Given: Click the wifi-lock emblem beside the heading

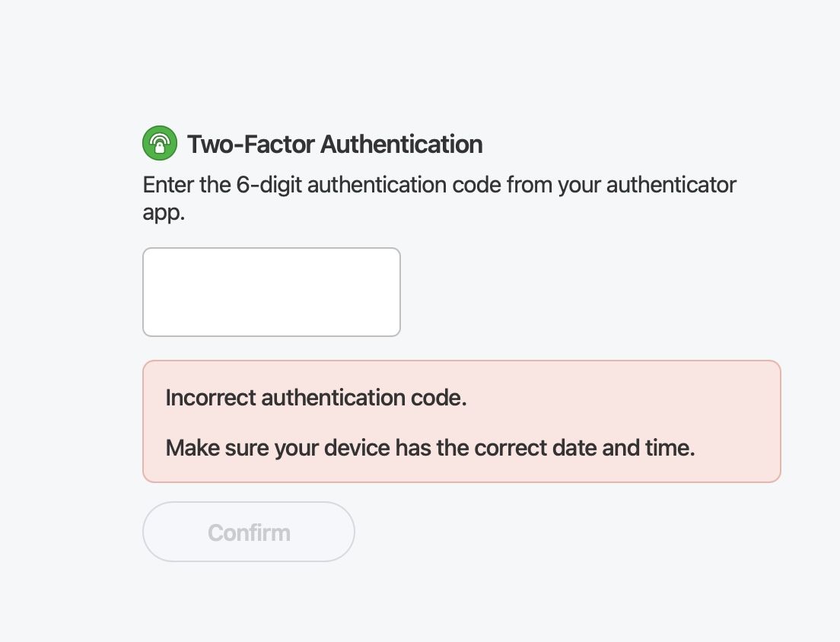Looking at the screenshot, I should pyautogui.click(x=160, y=143).
